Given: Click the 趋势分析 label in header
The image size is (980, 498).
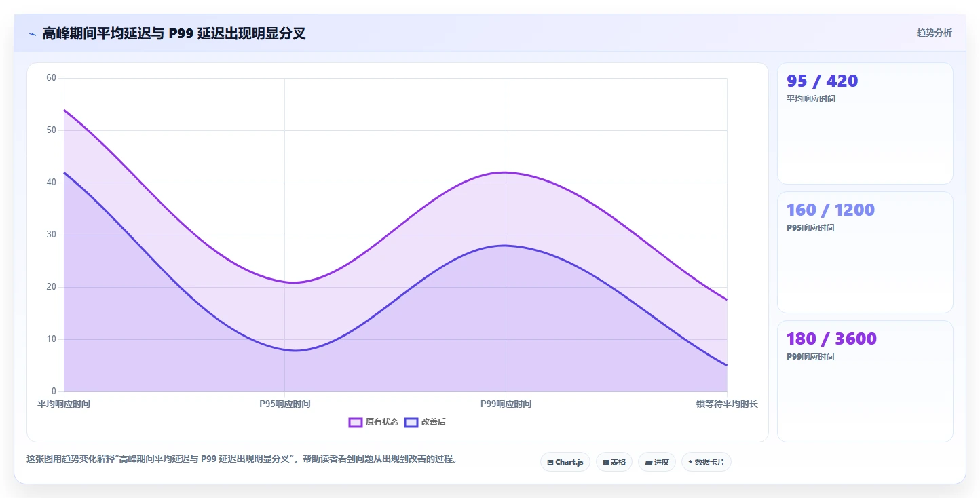Looking at the screenshot, I should click(934, 33).
